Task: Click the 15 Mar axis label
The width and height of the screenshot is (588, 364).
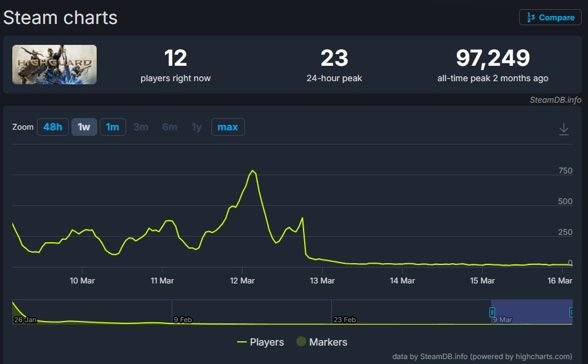Action: (x=482, y=280)
